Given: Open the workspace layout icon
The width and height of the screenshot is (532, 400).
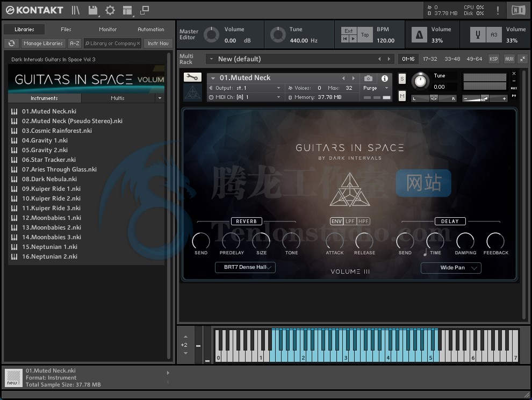Looking at the screenshot, I should (x=127, y=10).
